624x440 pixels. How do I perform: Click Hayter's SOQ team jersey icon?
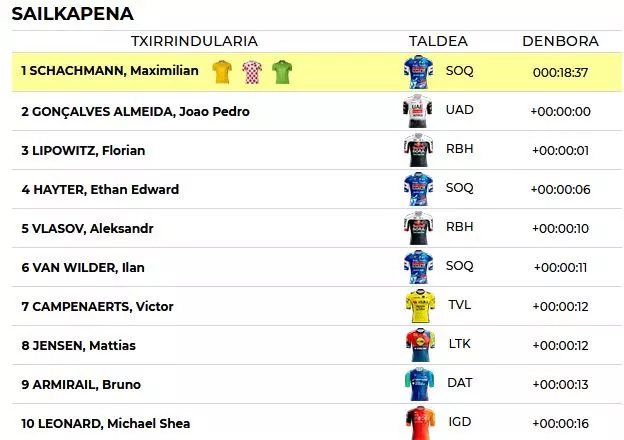click(x=418, y=189)
